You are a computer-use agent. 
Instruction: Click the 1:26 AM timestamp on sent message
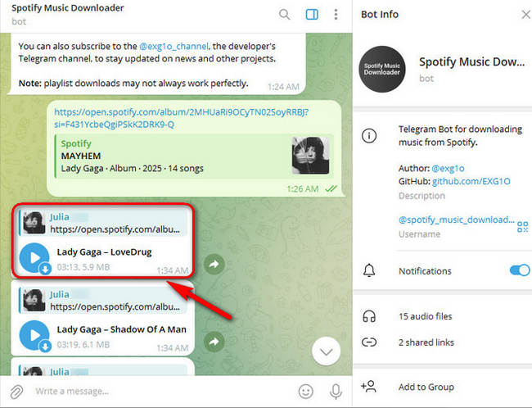point(302,189)
